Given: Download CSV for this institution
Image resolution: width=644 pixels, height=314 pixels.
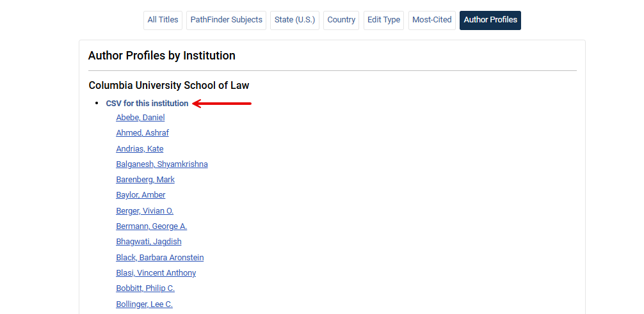Looking at the screenshot, I should pyautogui.click(x=147, y=104).
